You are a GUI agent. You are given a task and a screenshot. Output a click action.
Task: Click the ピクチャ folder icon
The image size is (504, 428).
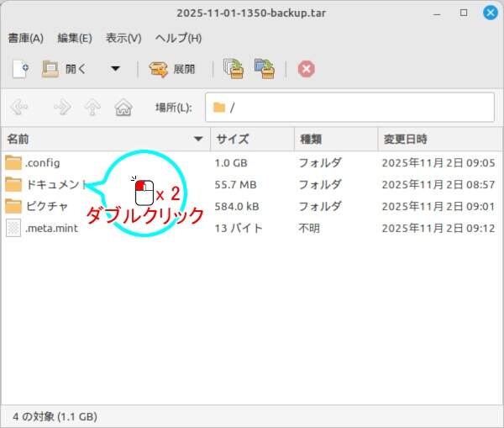pos(13,206)
